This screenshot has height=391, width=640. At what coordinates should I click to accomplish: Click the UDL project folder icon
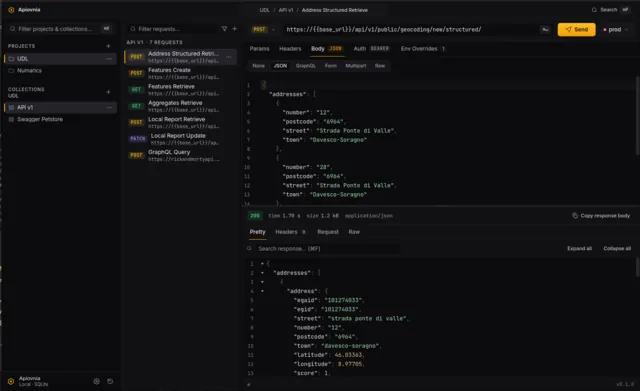click(11, 59)
